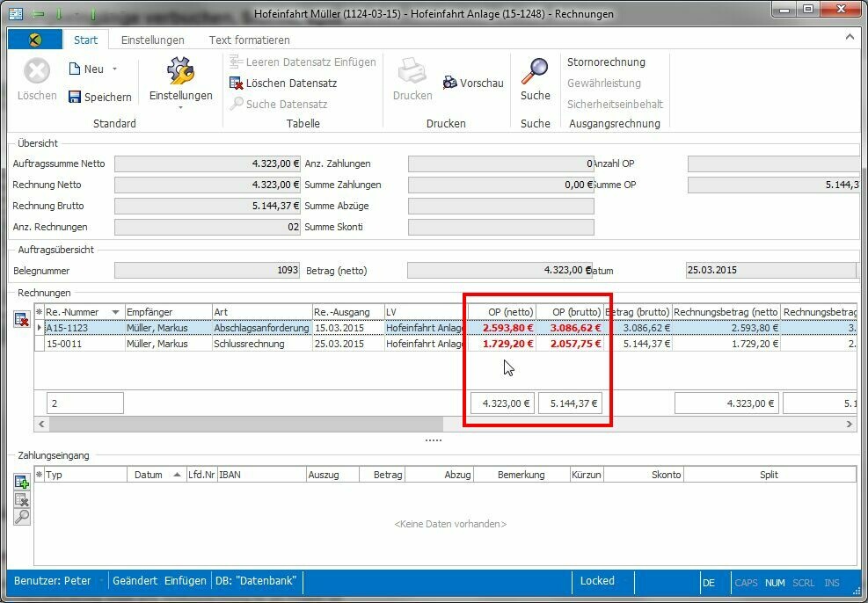The width and height of the screenshot is (868, 603).
Task: Click Suche Datensatz in Tabelle group
Action: 279,104
